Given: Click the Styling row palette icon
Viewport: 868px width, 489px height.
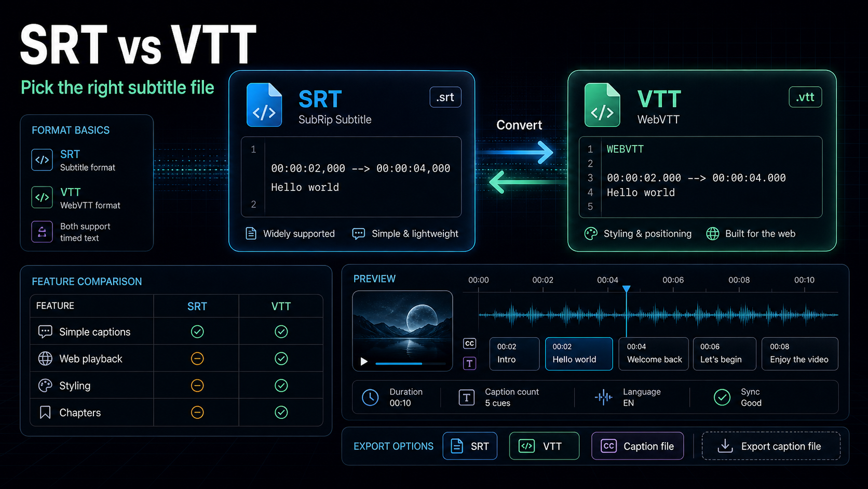Looking at the screenshot, I should click(x=45, y=386).
